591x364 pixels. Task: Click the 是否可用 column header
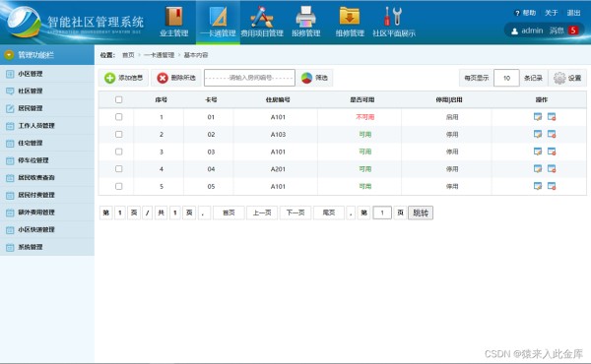pyautogui.click(x=362, y=99)
